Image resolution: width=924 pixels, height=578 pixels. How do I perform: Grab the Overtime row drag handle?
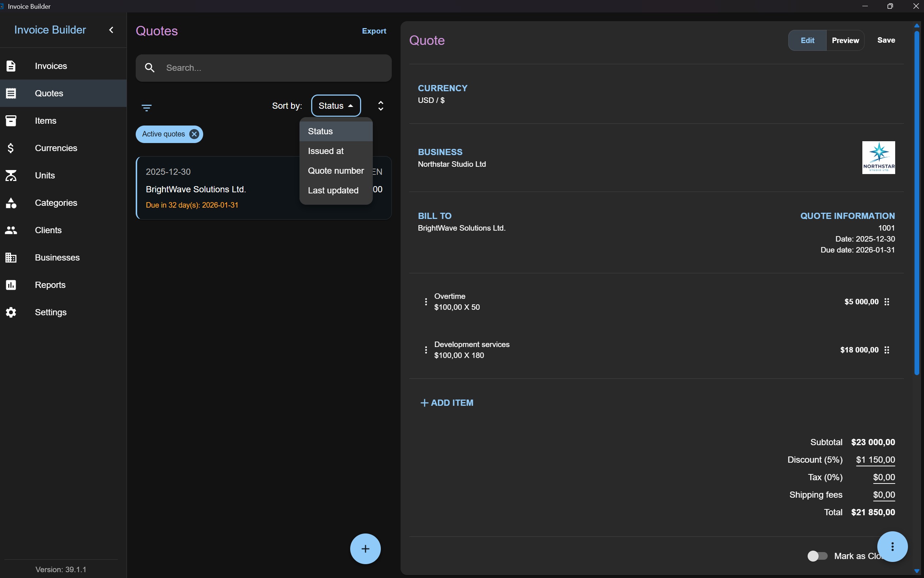pos(887,302)
